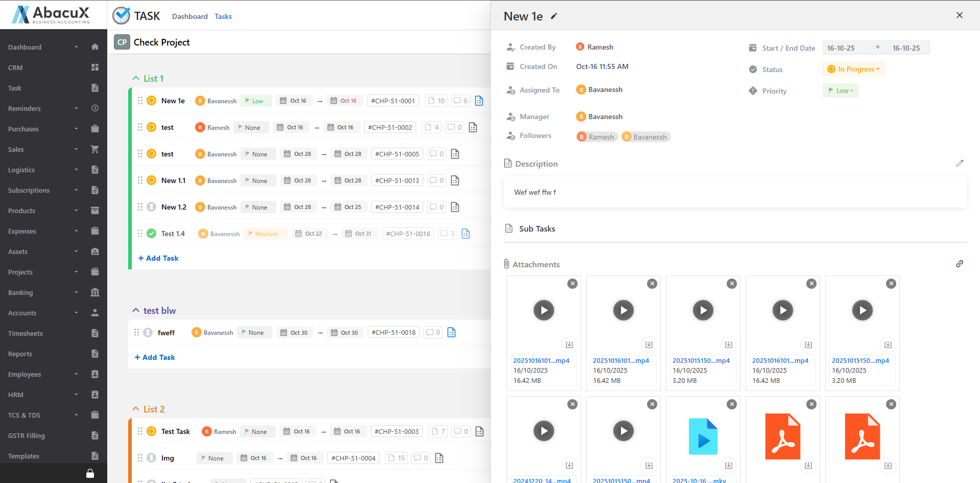This screenshot has width=980, height=483.
Task: Click the attachment link icon in Attachments header
Action: point(960,264)
